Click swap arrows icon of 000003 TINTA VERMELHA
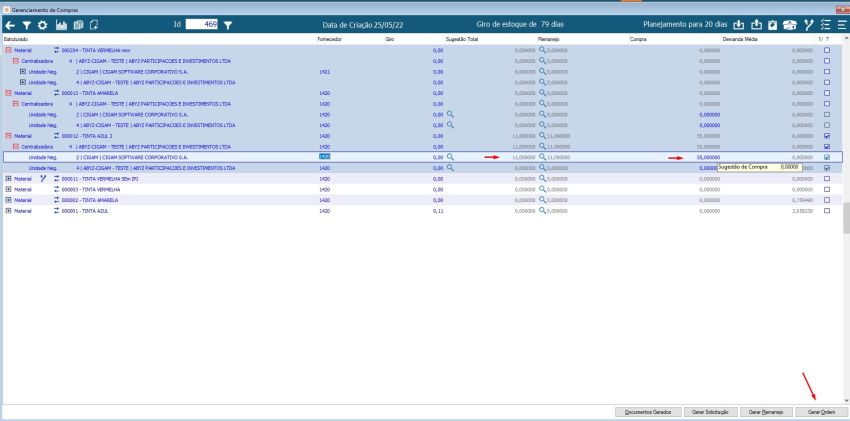This screenshot has height=421, width=850. (x=56, y=189)
